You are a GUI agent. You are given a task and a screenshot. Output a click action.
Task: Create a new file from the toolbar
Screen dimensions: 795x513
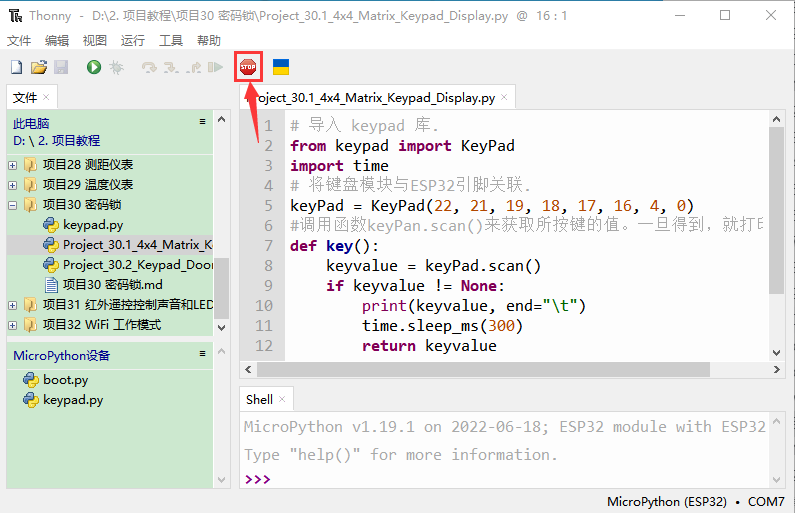(x=16, y=67)
